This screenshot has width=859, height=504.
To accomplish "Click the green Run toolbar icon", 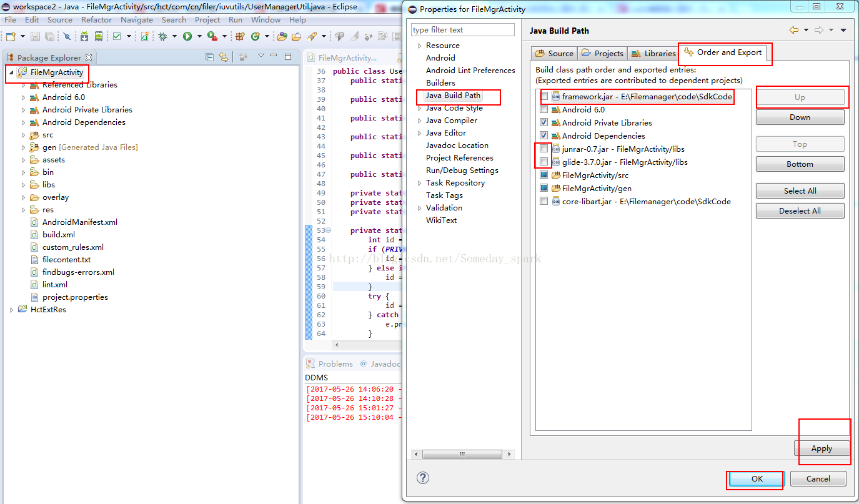I will (x=187, y=37).
